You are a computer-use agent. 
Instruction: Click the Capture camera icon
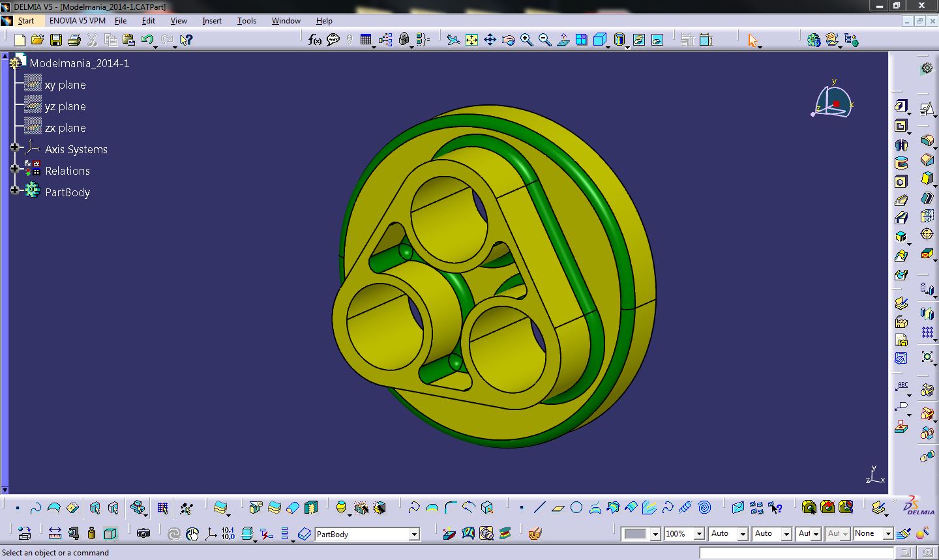click(x=143, y=533)
